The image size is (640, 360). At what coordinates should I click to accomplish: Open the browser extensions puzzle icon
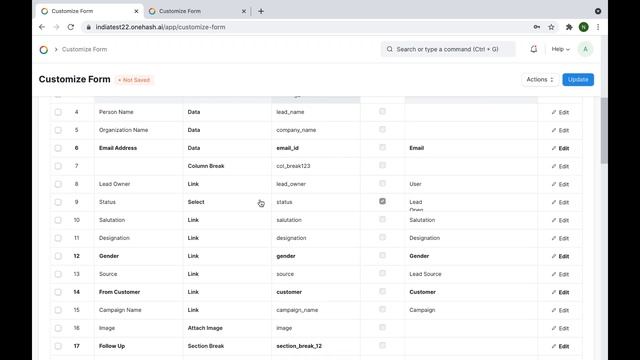[569, 27]
